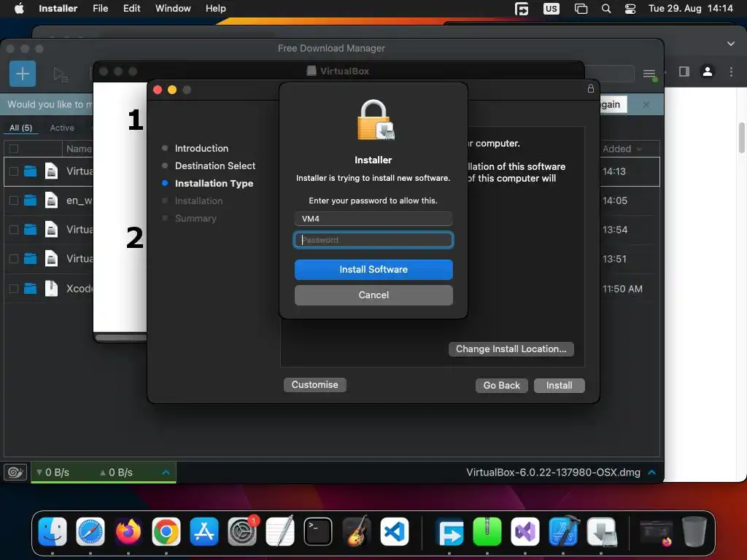Click the browser profile avatar icon

(x=708, y=71)
